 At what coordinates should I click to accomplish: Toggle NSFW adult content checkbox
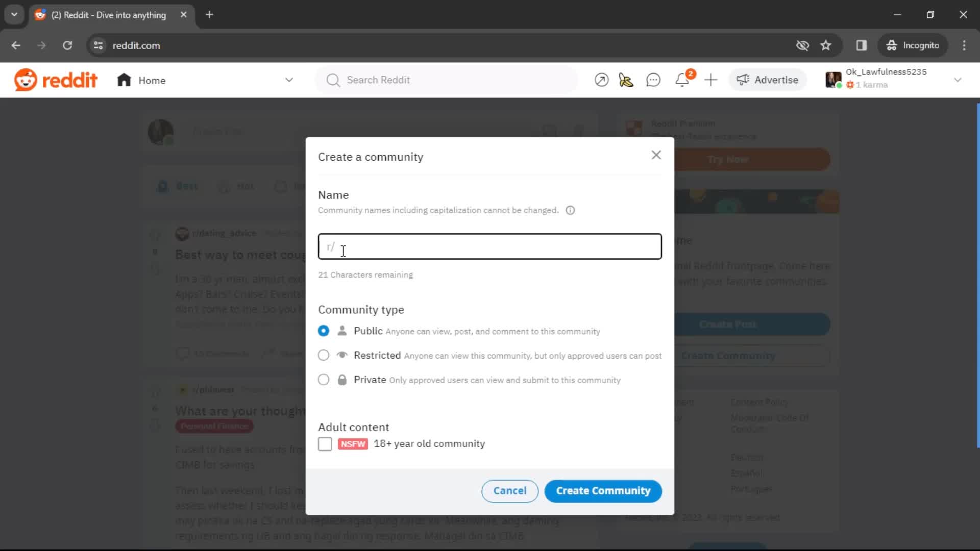click(x=325, y=444)
